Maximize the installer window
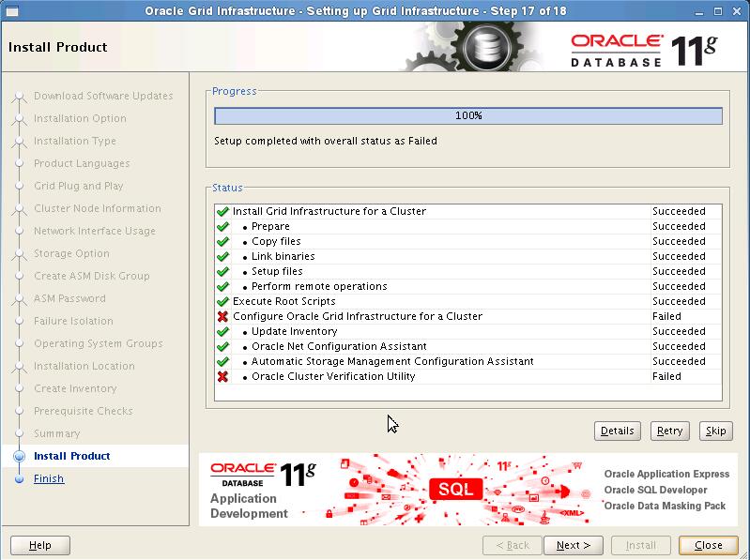This screenshot has width=750, height=560. click(x=718, y=11)
